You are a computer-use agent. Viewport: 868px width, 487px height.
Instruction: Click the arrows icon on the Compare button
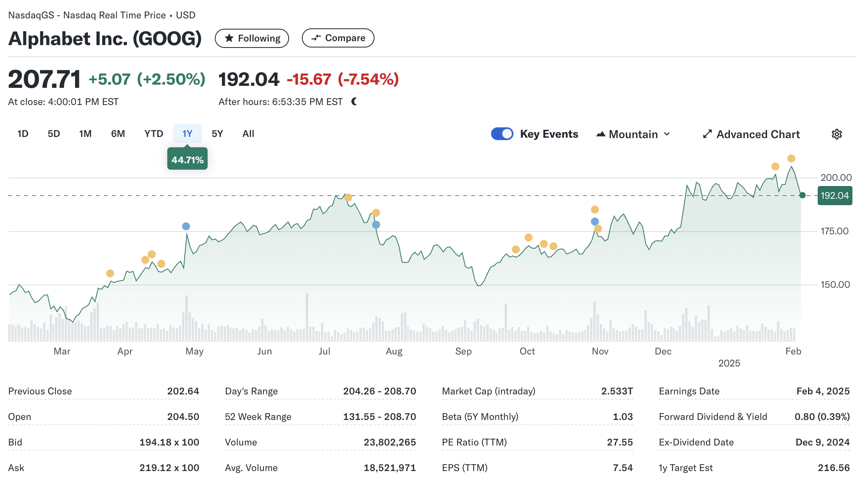[316, 38]
